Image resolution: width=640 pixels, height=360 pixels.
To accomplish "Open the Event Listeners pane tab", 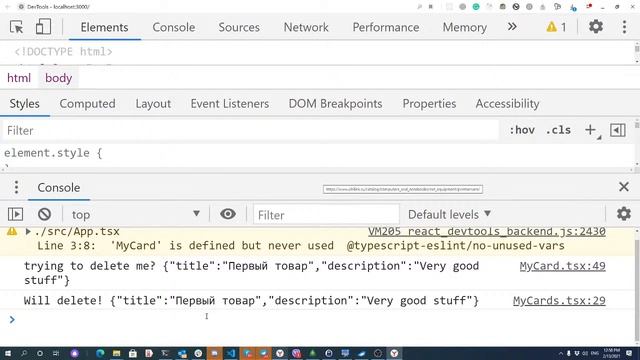I will point(229,104).
